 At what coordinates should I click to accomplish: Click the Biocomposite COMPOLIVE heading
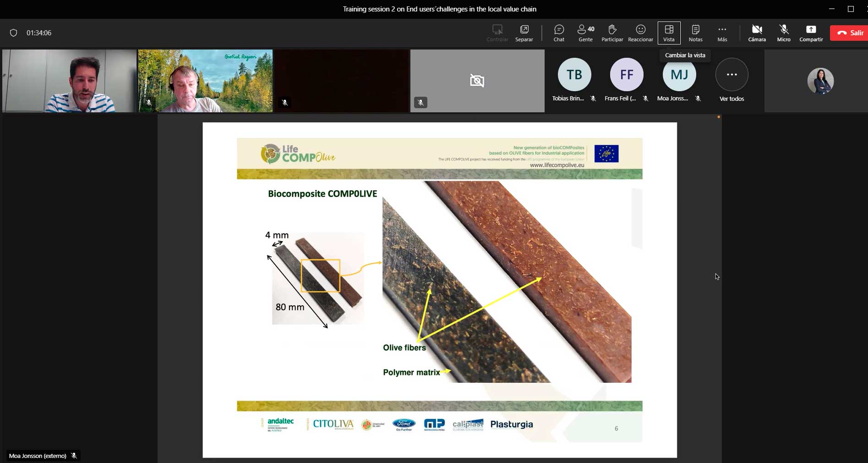[322, 193]
